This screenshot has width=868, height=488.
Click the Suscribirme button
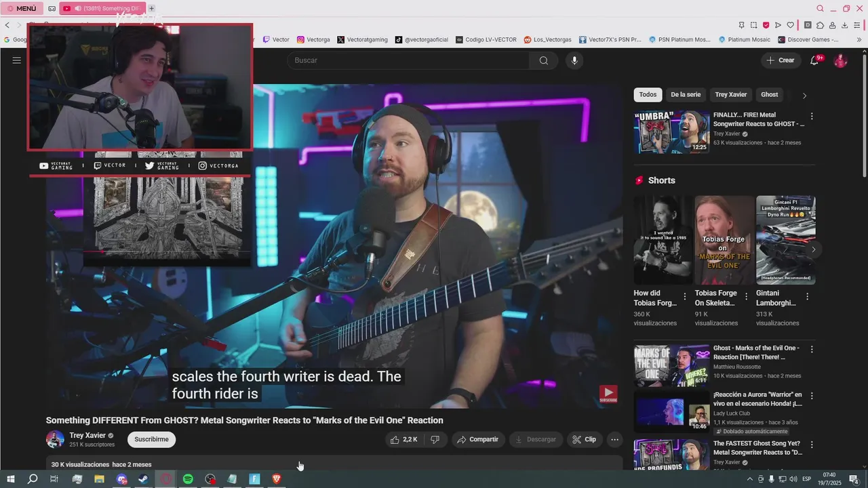151,439
